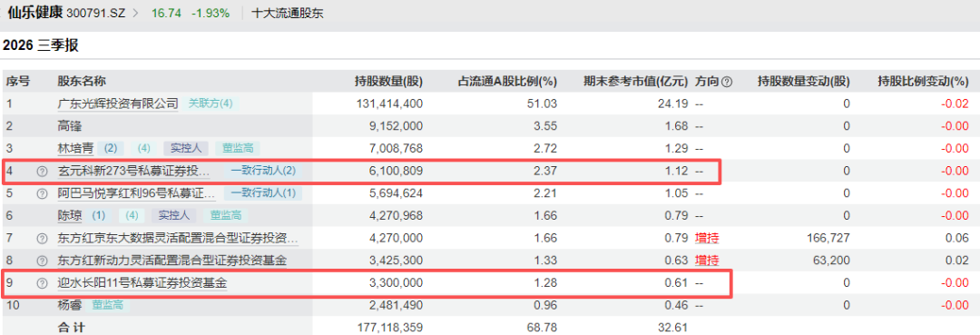This screenshot has width=980, height=335.
Task: Click the question icon in row 8
Action: point(42,261)
